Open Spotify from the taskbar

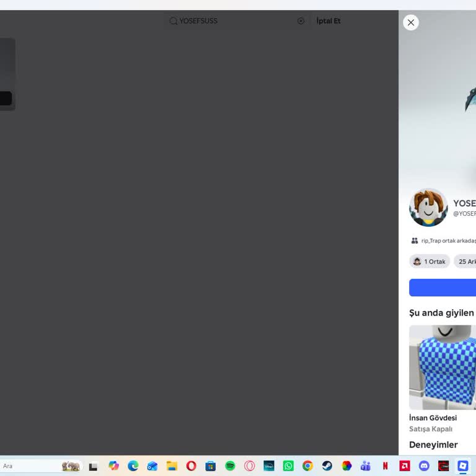click(230, 465)
